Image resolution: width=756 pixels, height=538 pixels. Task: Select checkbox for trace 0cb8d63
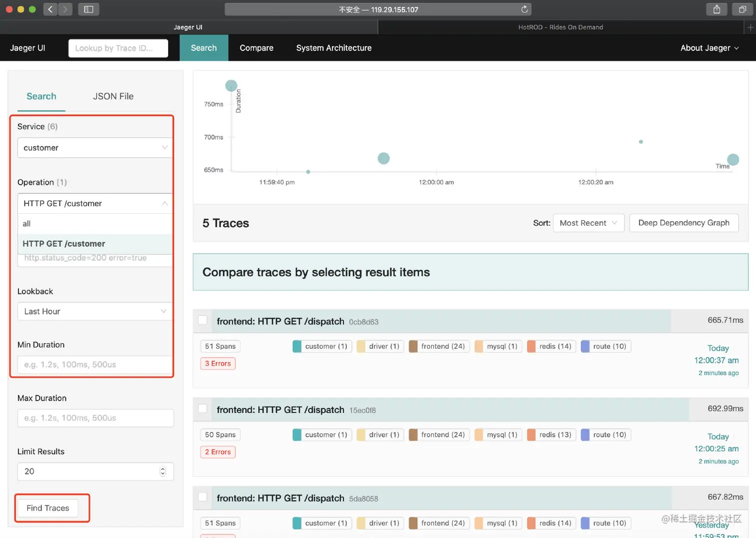coord(202,320)
